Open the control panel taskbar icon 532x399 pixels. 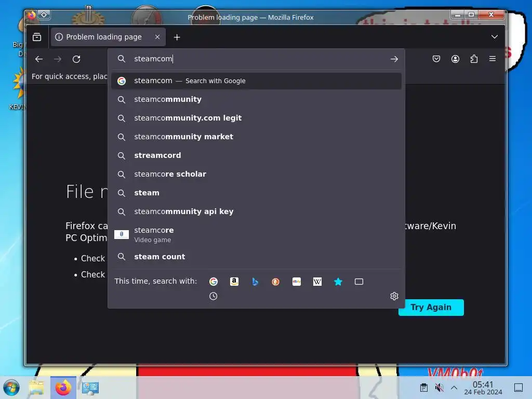click(x=90, y=388)
